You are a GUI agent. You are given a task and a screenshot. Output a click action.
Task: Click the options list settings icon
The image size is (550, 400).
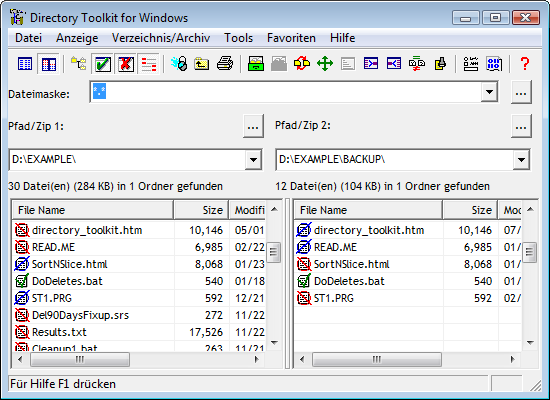471,64
